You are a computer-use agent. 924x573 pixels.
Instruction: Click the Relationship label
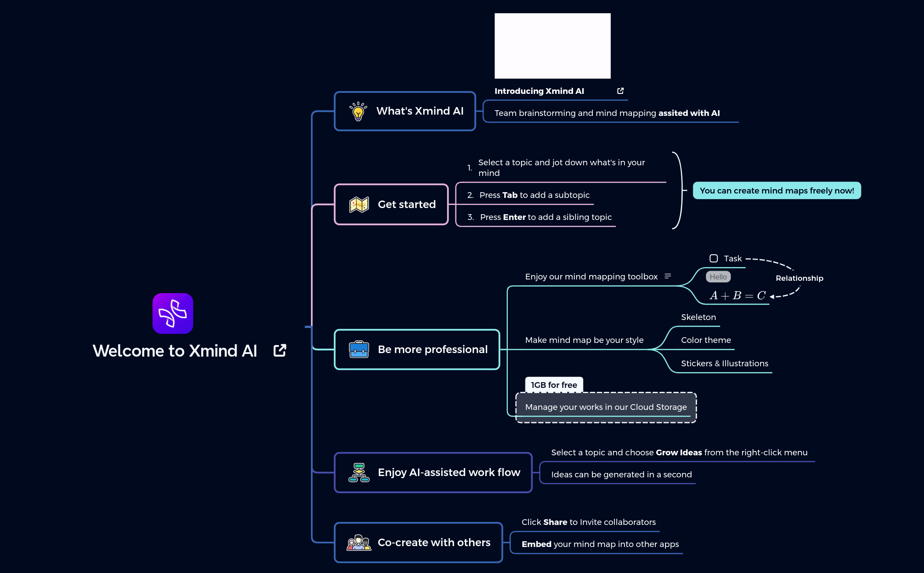pyautogui.click(x=799, y=278)
